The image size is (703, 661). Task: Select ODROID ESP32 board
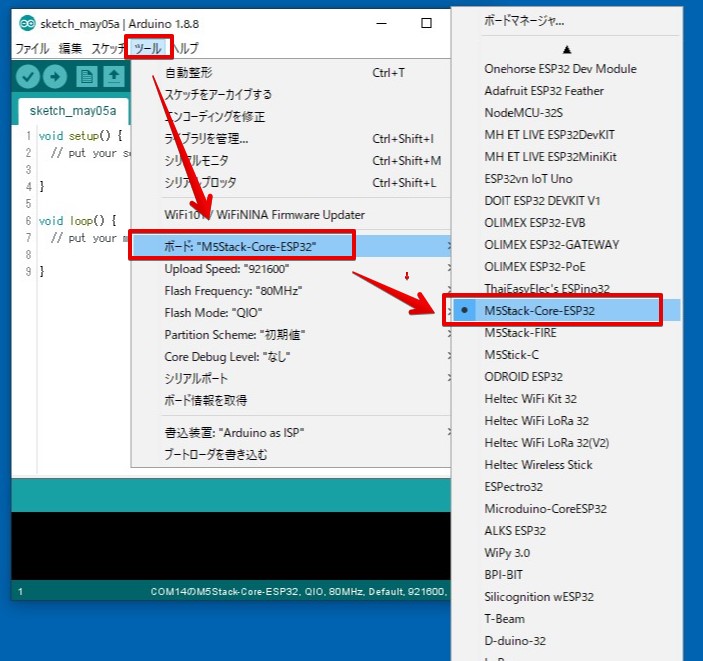pos(567,377)
